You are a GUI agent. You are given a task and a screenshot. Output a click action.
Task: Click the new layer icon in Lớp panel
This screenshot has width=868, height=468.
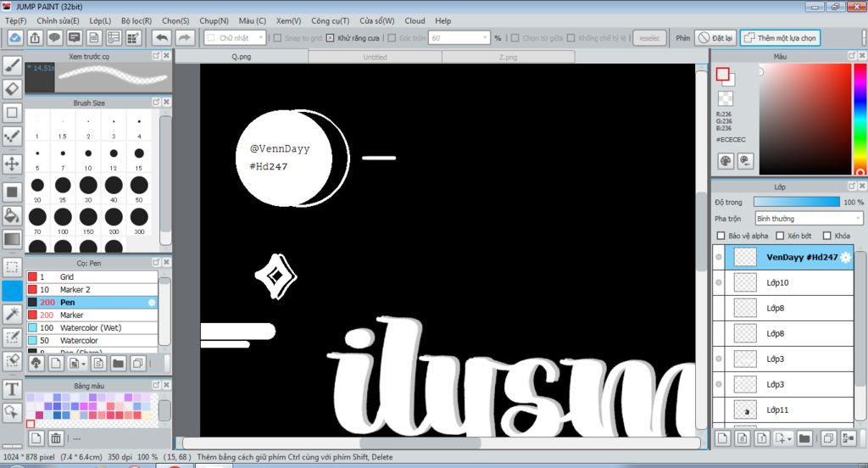click(x=722, y=438)
